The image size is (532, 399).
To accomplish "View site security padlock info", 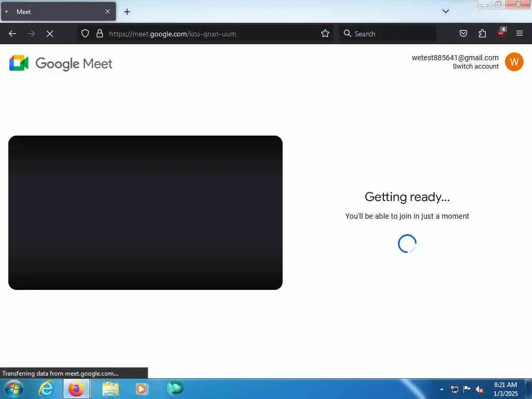I will [x=99, y=33].
